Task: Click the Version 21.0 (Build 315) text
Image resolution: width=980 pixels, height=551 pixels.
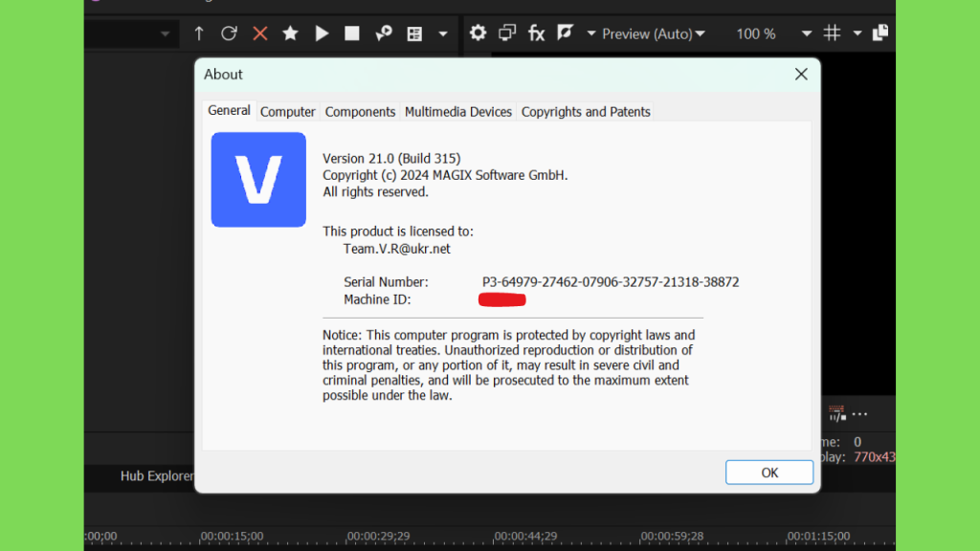Action: 391,159
